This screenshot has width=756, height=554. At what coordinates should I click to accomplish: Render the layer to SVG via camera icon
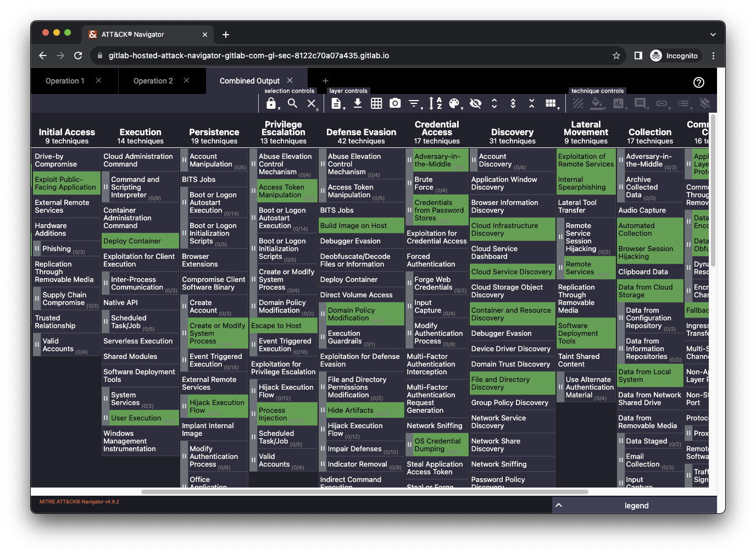(395, 103)
